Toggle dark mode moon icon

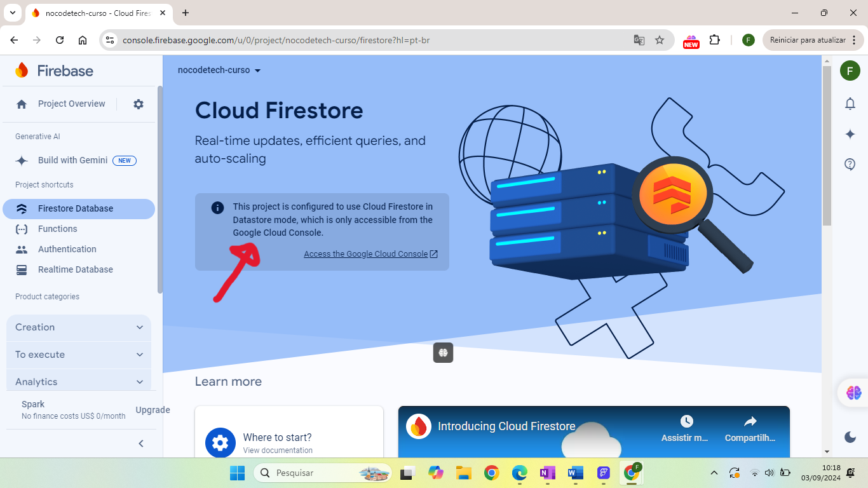850,437
